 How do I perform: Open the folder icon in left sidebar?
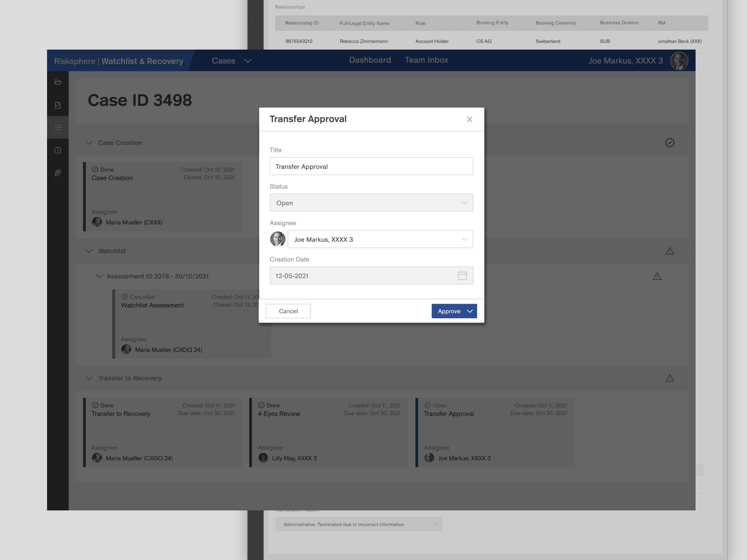coord(58,82)
